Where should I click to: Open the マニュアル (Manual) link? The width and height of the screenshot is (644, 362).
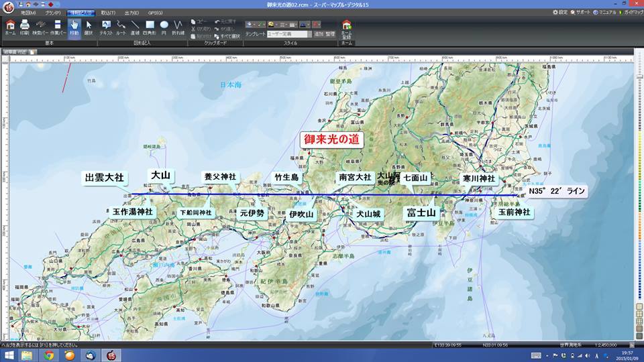pos(604,13)
